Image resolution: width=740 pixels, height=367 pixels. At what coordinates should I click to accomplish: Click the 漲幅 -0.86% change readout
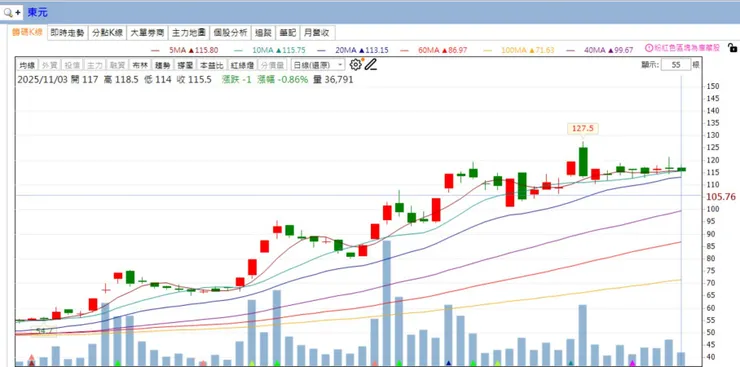pos(282,80)
